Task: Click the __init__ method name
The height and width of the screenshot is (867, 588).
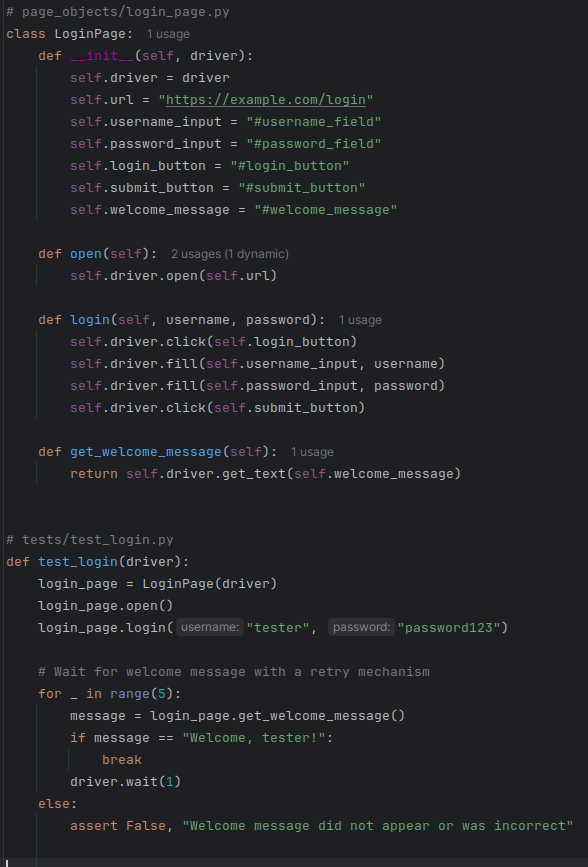Action: 102,56
